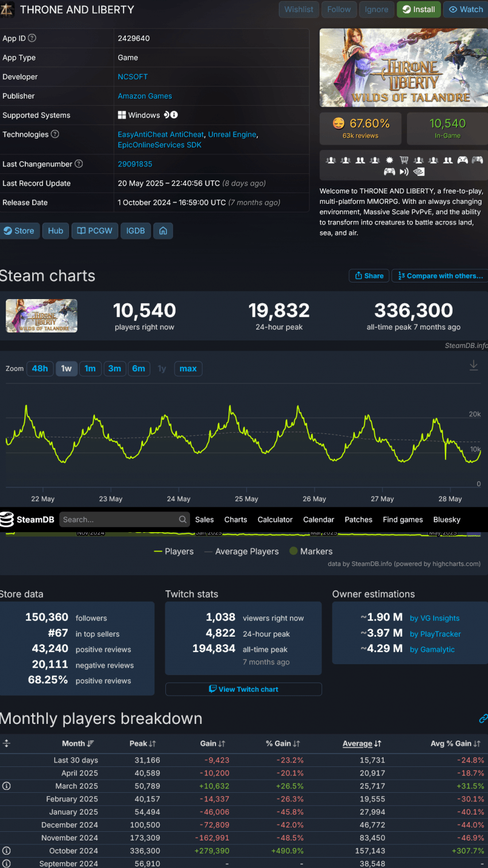Click the Watch button
Image resolution: width=488 pixels, height=868 pixels.
(x=466, y=9)
